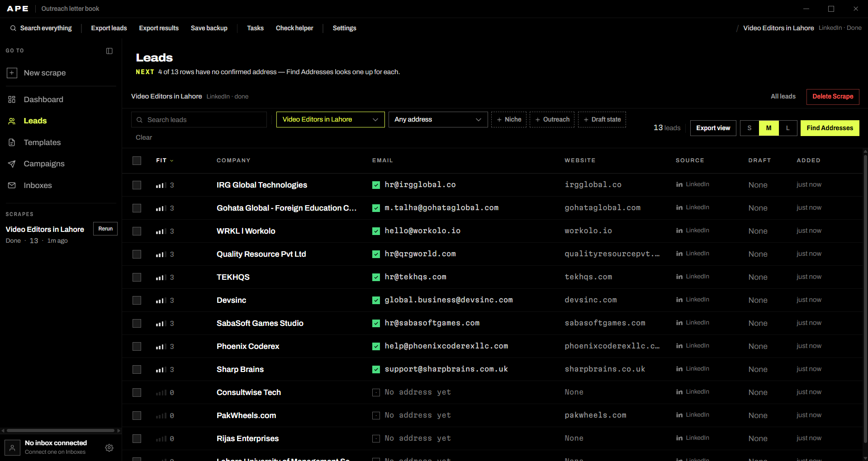The width and height of the screenshot is (868, 461).
Task: Click the user avatar icon at bottom left
Action: click(12, 448)
